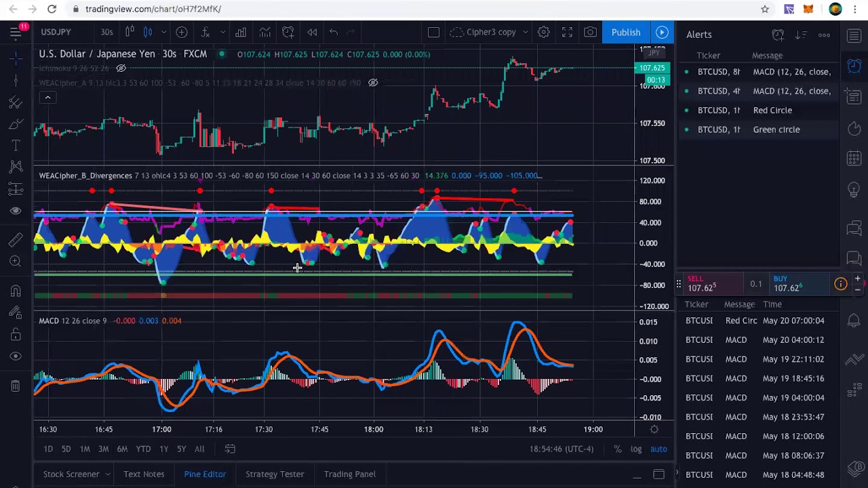Image resolution: width=868 pixels, height=488 pixels.
Task: Select All time range
Action: [x=199, y=449]
